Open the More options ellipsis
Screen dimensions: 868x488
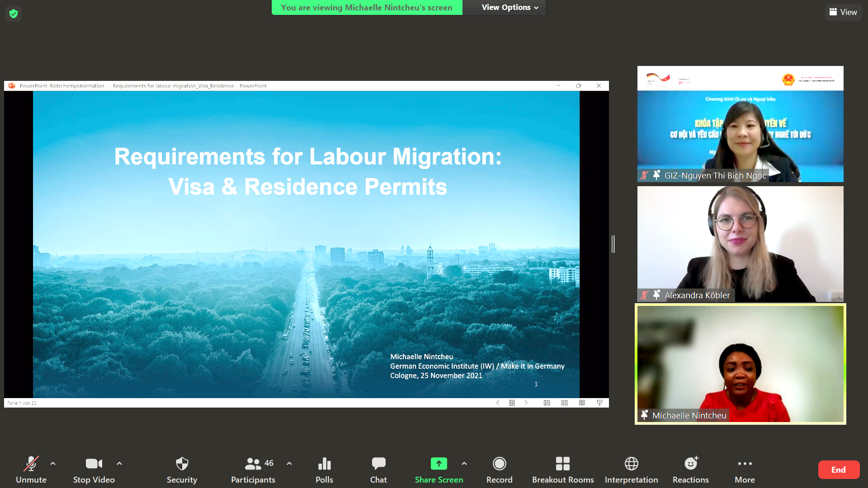pos(745,469)
